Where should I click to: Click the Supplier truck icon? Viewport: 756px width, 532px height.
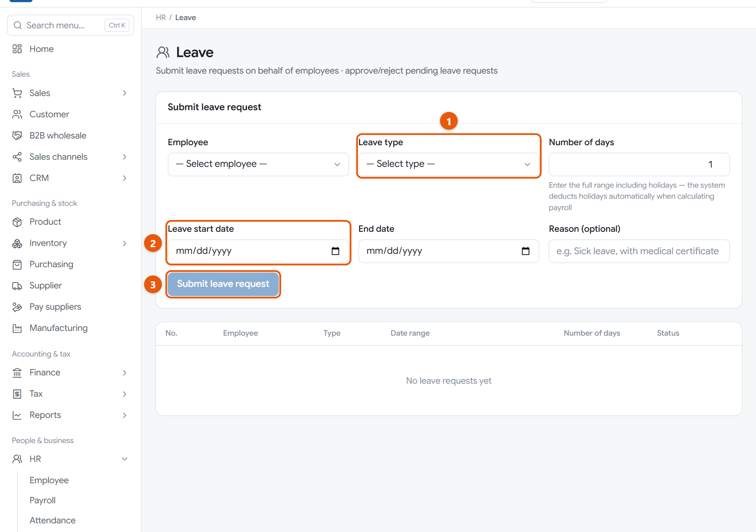click(x=17, y=286)
